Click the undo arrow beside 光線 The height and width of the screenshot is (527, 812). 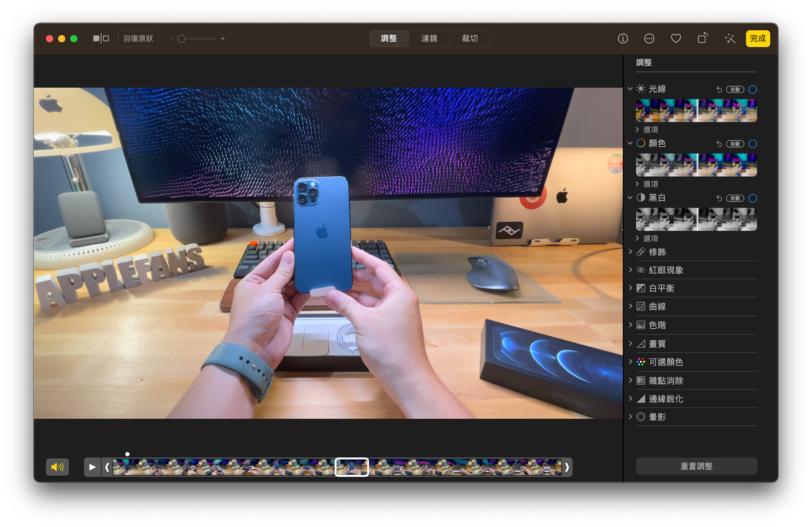719,90
